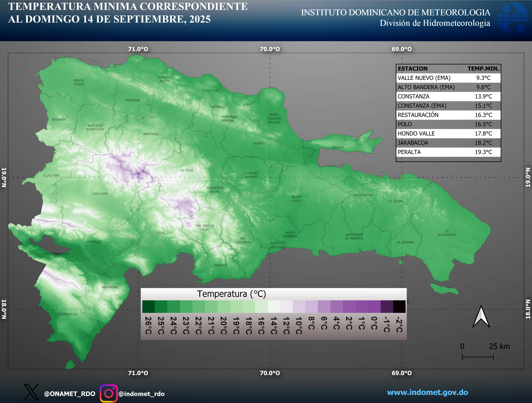Select the CONSTANZA (EMA) station name

[x=422, y=106]
